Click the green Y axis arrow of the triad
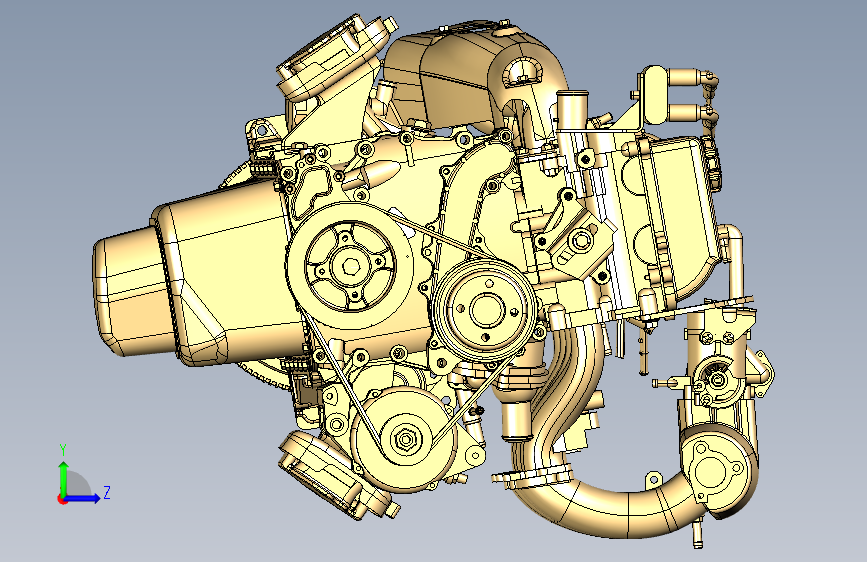The height and width of the screenshot is (562, 867). click(64, 478)
